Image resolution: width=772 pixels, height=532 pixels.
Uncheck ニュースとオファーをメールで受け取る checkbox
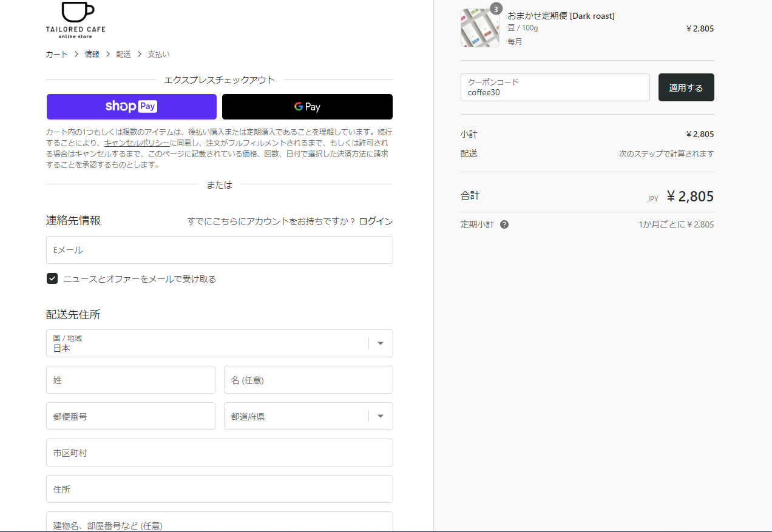(x=52, y=278)
